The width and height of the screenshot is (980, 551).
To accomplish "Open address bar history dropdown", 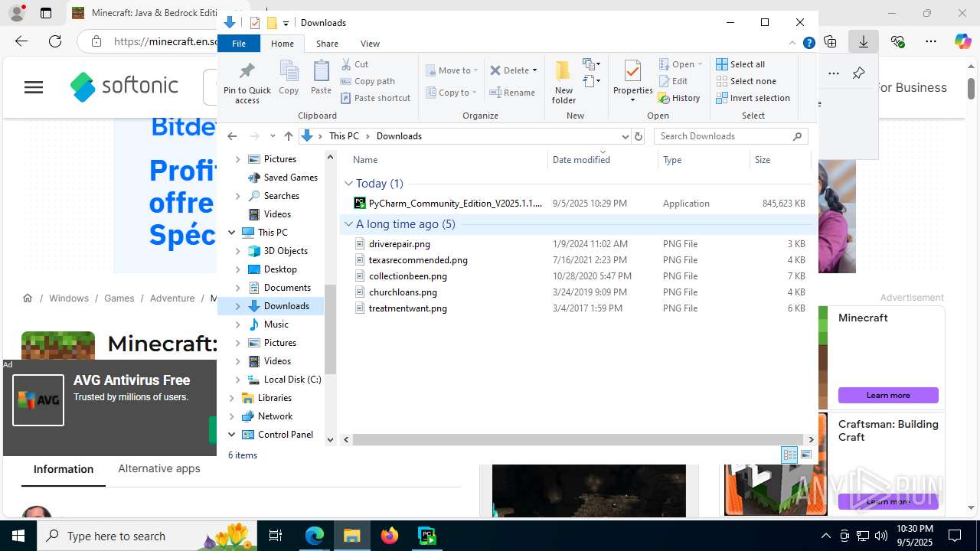I will coord(625,136).
